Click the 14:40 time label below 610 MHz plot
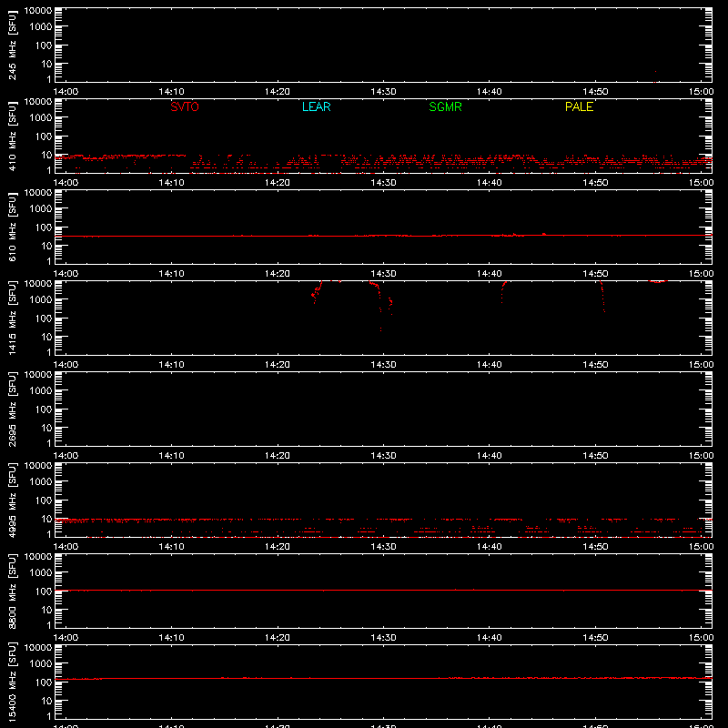The width and height of the screenshot is (728, 728). pyautogui.click(x=490, y=274)
